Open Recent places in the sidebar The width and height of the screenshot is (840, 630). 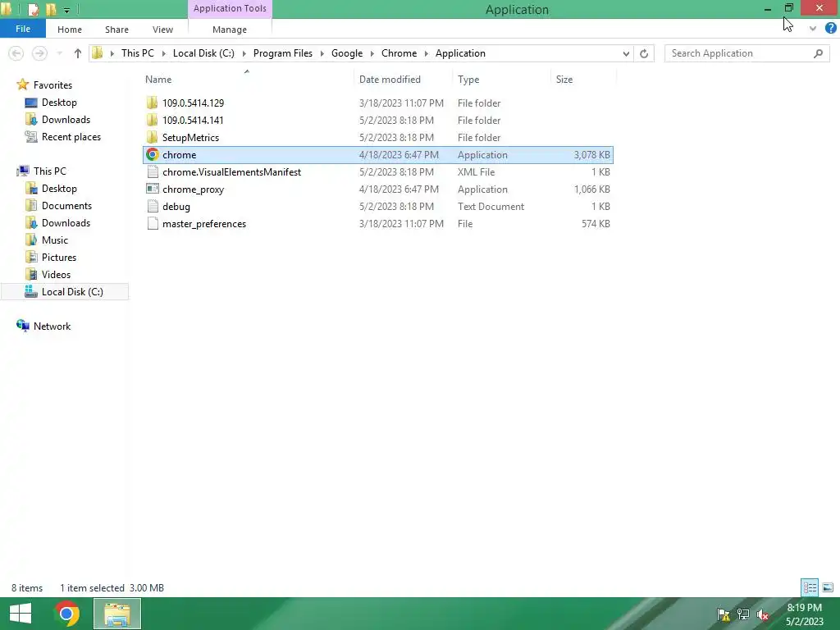coord(71,137)
